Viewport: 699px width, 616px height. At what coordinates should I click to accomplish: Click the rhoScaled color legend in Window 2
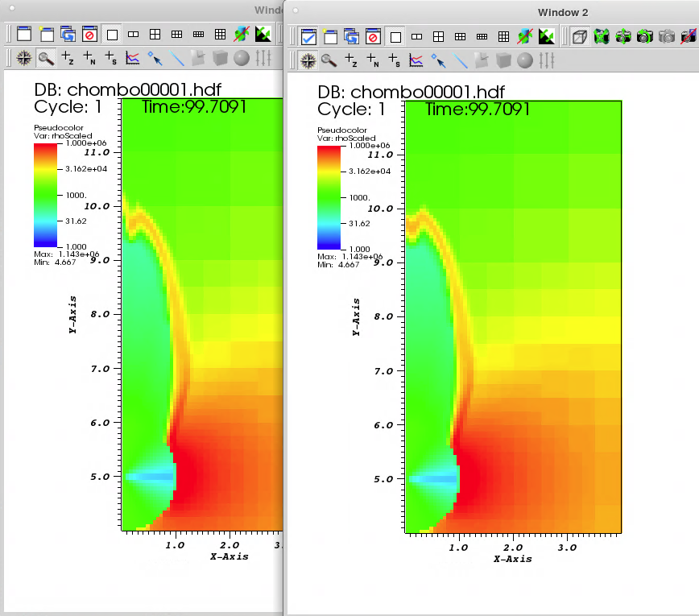tap(329, 197)
